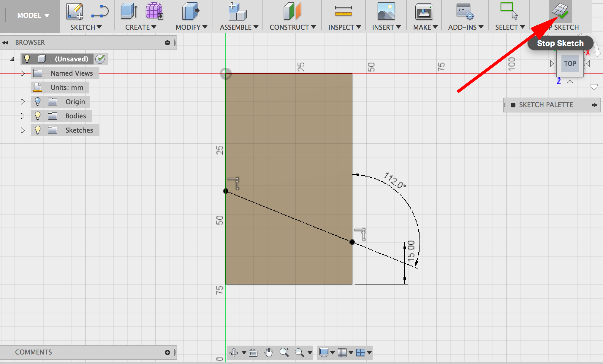Click the Look At icon
This screenshot has height=364, width=603.
pyautogui.click(x=253, y=352)
